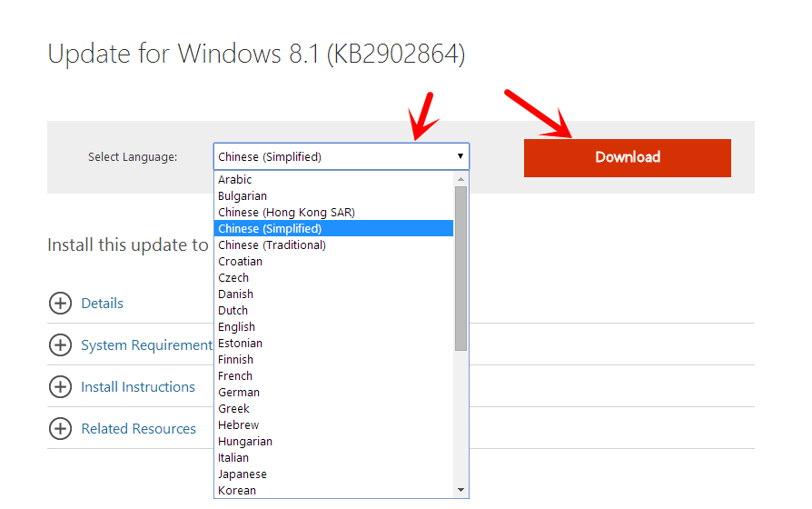
Task: Select Chinese (Hong Kong SAR) option
Action: pyautogui.click(x=333, y=212)
